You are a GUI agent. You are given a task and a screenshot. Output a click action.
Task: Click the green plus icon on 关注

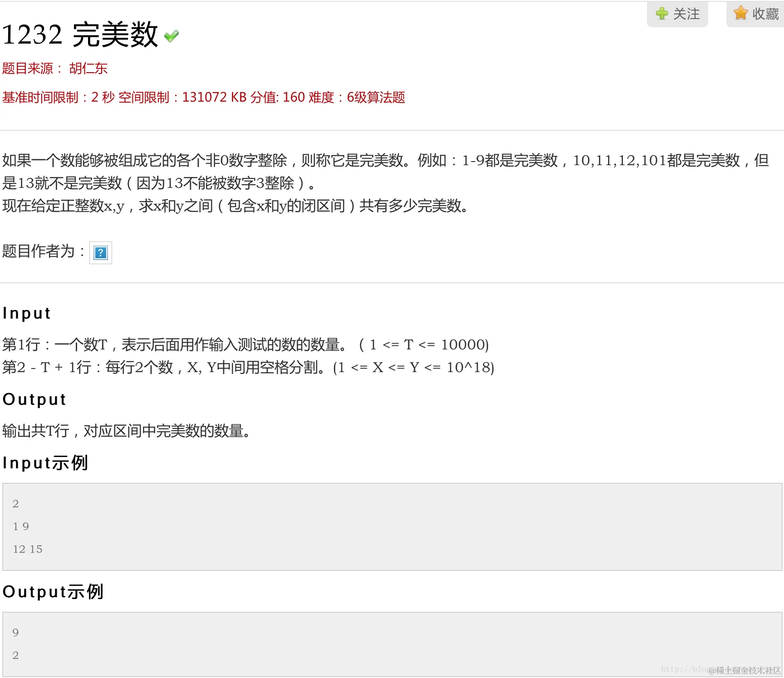coord(661,14)
